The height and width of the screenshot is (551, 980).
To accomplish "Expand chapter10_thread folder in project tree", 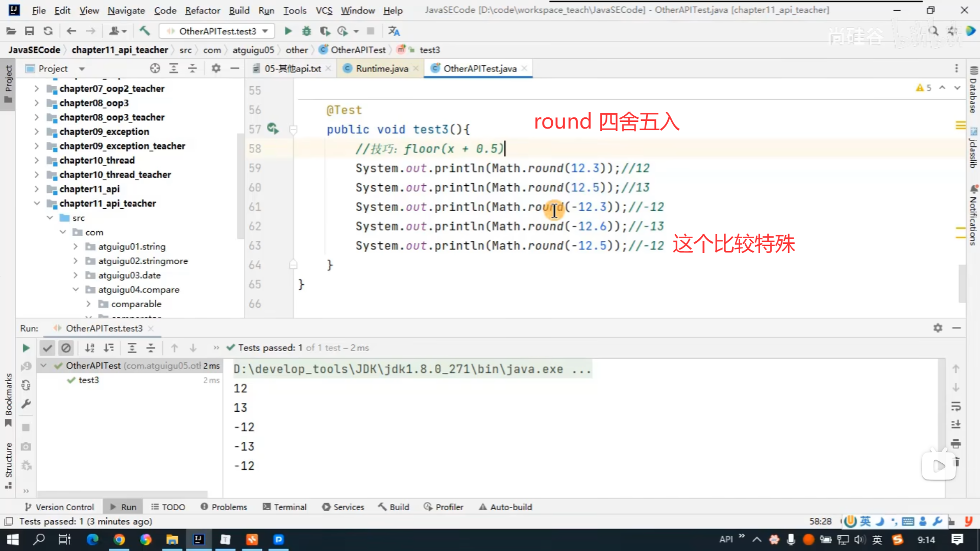I will [x=37, y=160].
